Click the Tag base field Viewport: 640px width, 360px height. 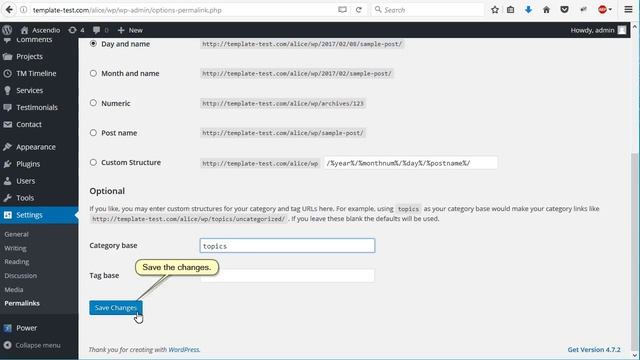click(287, 276)
